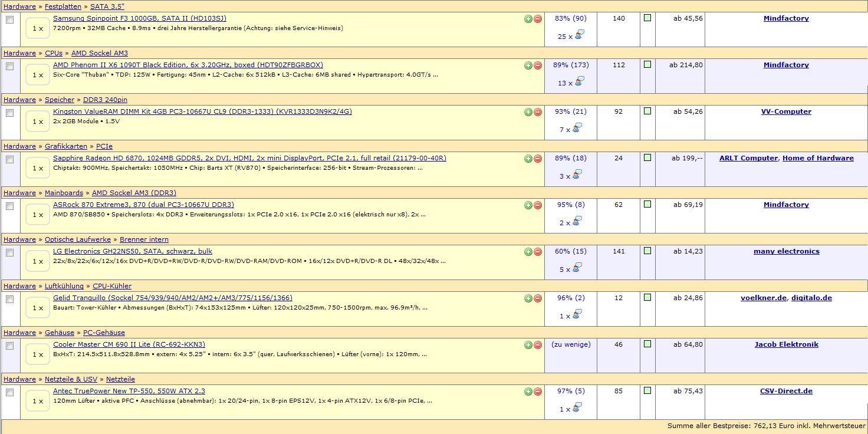The image size is (868, 434).
Task: Open Festplatten breadcrumb category
Action: click(63, 6)
